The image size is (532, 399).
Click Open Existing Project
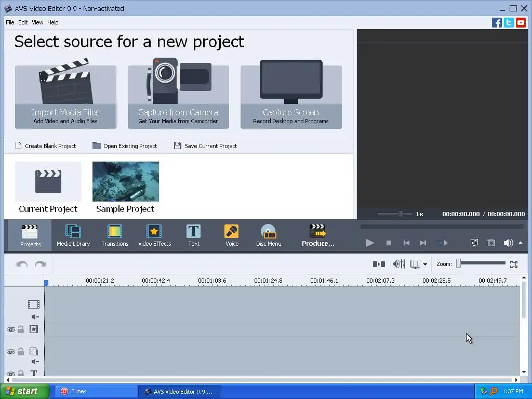(x=125, y=146)
